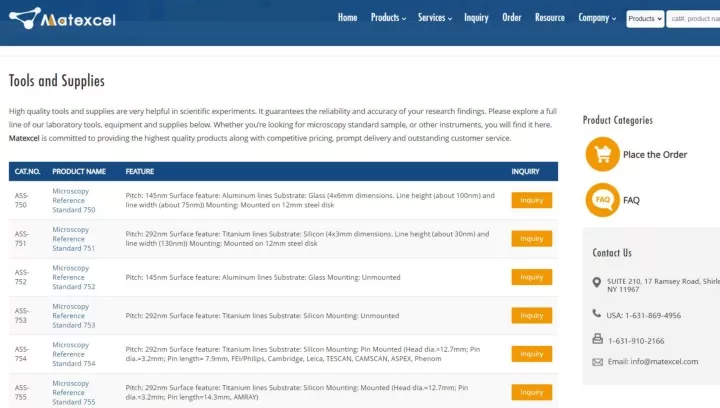Image resolution: width=720 pixels, height=408 pixels.
Task: Expand the Services navigation menu
Action: (435, 17)
